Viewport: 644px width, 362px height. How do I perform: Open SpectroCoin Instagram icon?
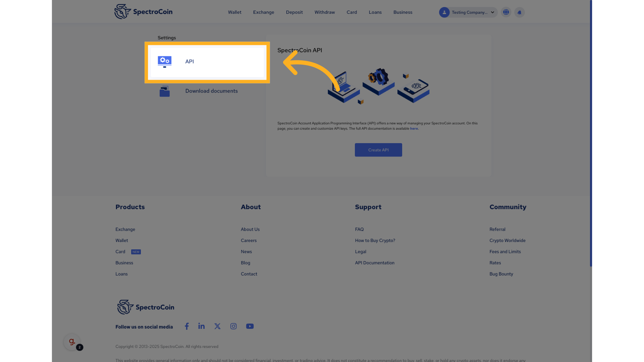point(233,326)
